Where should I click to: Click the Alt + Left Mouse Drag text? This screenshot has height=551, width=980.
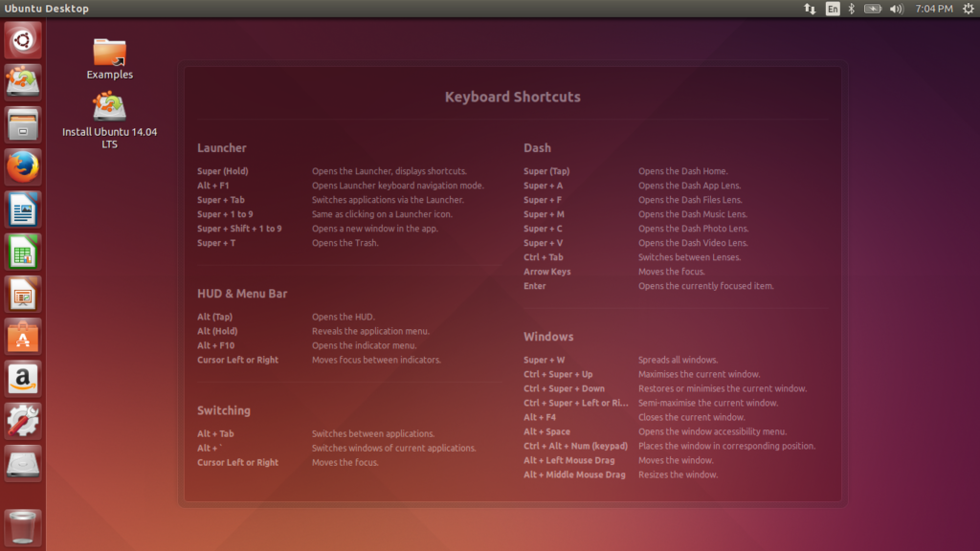[568, 460]
